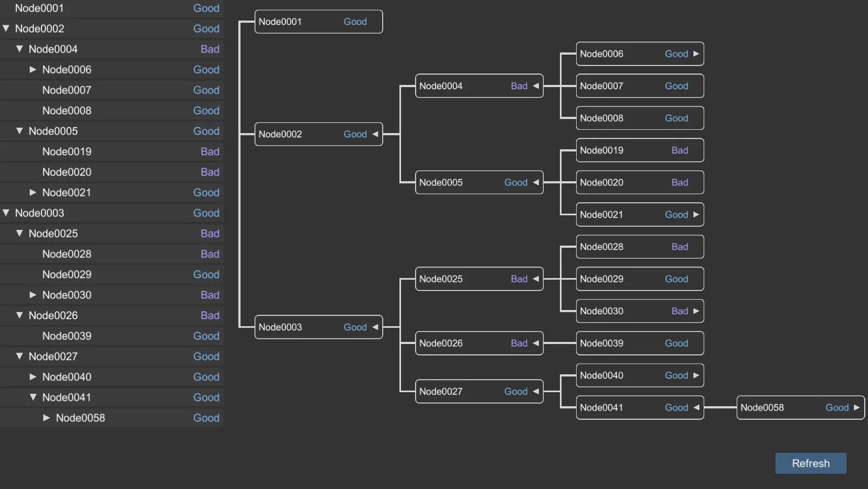This screenshot has width=868, height=489.
Task: Collapse Node0027 in the tree list
Action: [x=19, y=356]
